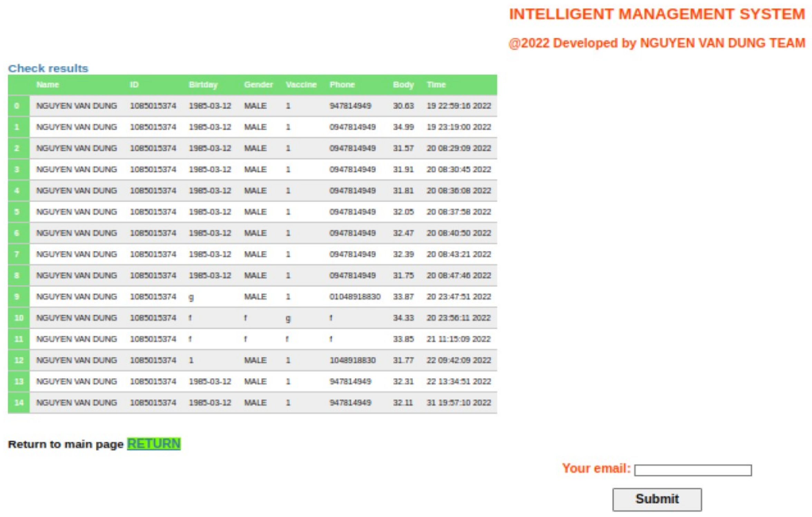Select row index 14 green cell
The width and height of the screenshot is (812, 517).
pos(19,403)
